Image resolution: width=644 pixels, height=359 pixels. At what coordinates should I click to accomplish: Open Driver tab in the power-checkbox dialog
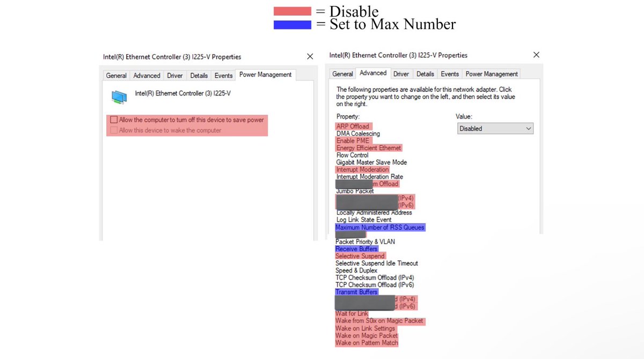pos(175,76)
